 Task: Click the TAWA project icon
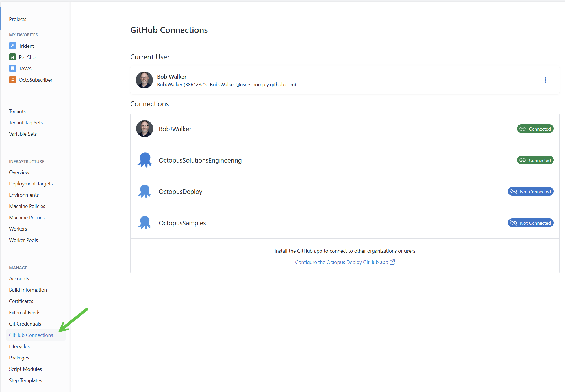click(12, 68)
